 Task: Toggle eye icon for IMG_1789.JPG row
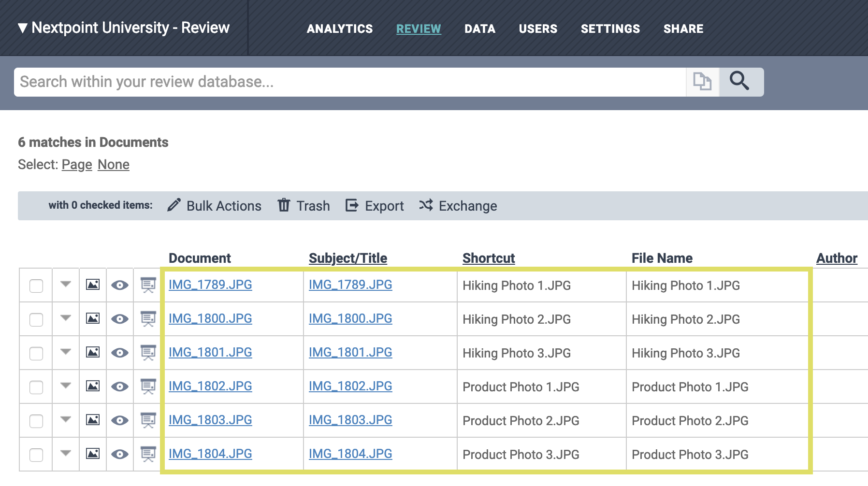120,285
